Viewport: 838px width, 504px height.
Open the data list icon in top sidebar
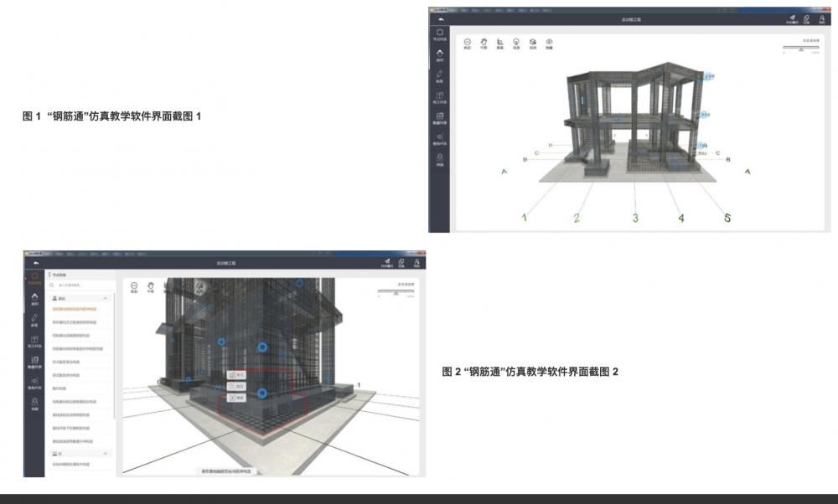[x=440, y=118]
